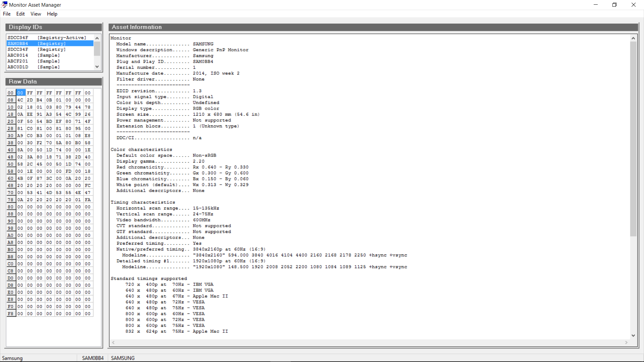Click Asset Information vertical scrollbar thumb
Image resolution: width=644 pixels, height=362 pixels.
[633, 139]
